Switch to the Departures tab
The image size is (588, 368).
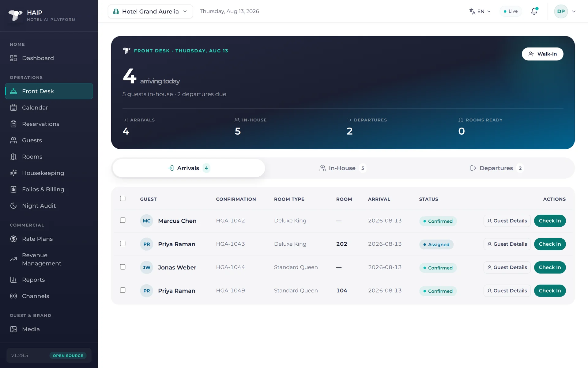click(x=497, y=168)
